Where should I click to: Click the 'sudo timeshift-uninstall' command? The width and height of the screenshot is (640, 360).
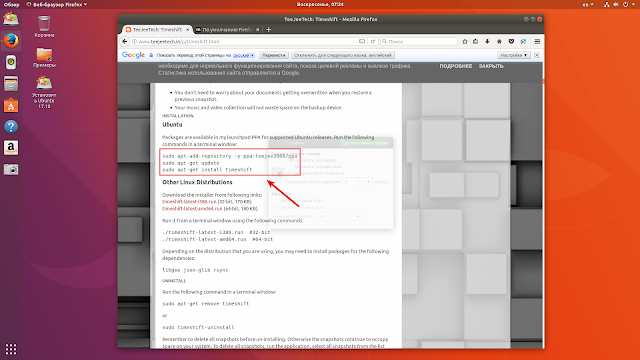click(x=198, y=327)
